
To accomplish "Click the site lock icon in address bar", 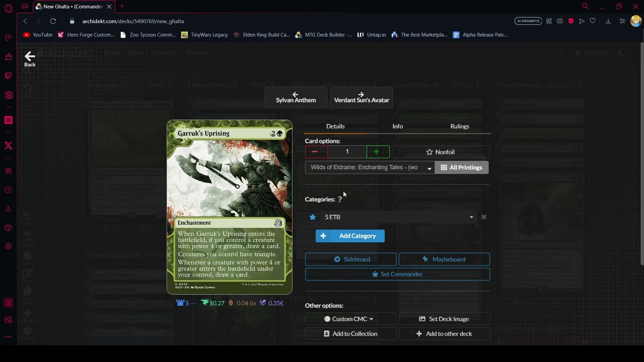I will click(72, 21).
